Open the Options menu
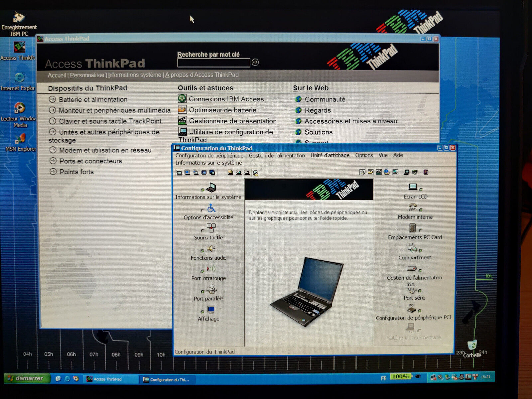 tap(364, 155)
